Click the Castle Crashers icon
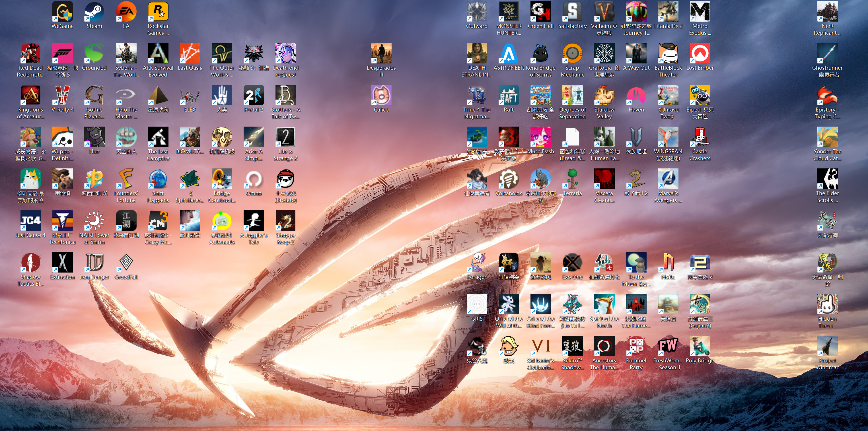The image size is (868, 431). 700,137
